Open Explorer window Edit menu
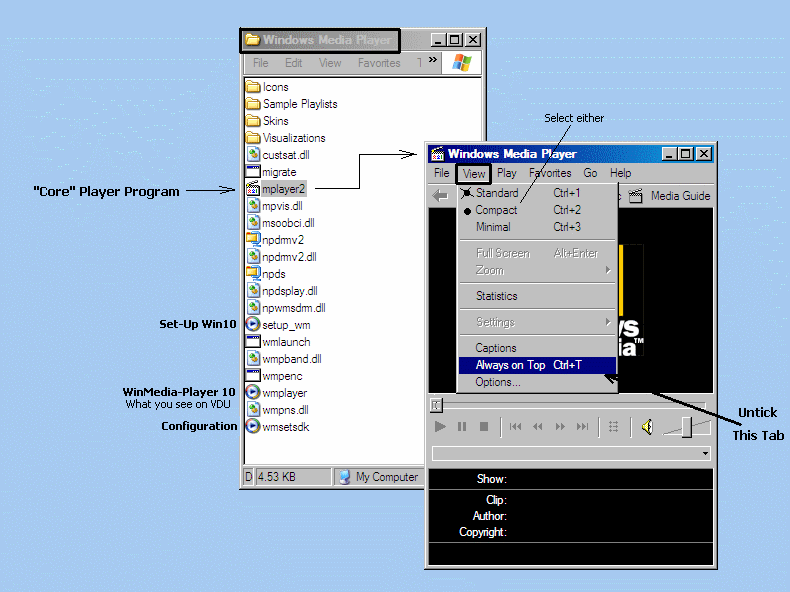 [x=293, y=63]
